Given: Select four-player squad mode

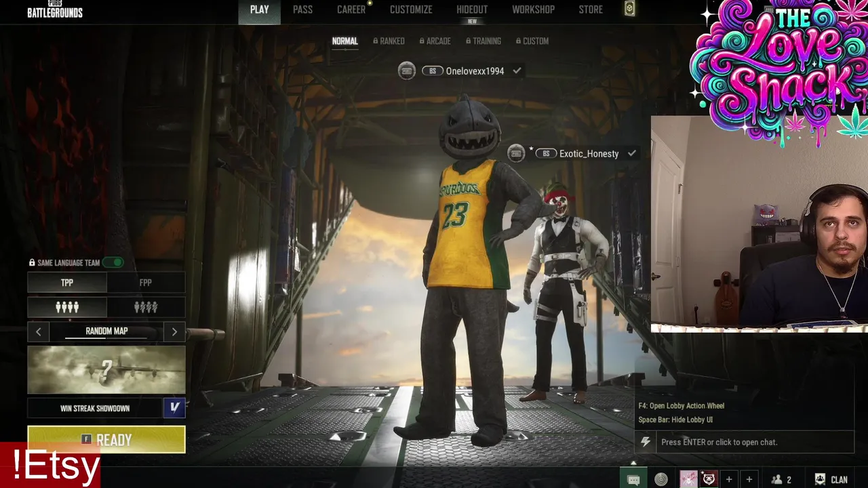Looking at the screenshot, I should 67,307.
